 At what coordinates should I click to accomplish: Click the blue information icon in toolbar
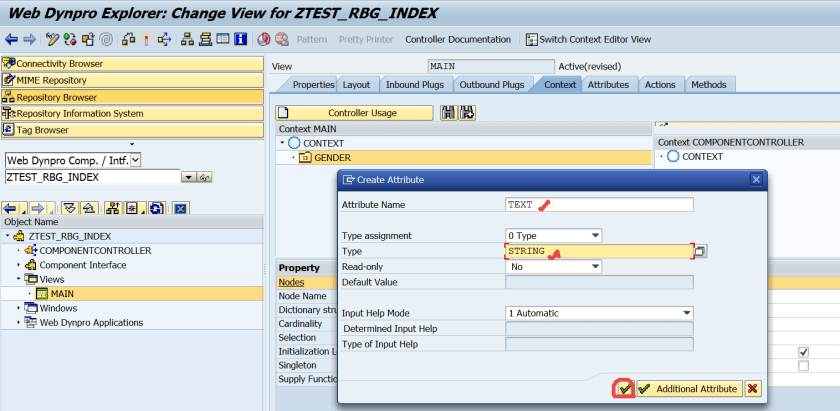[x=241, y=39]
